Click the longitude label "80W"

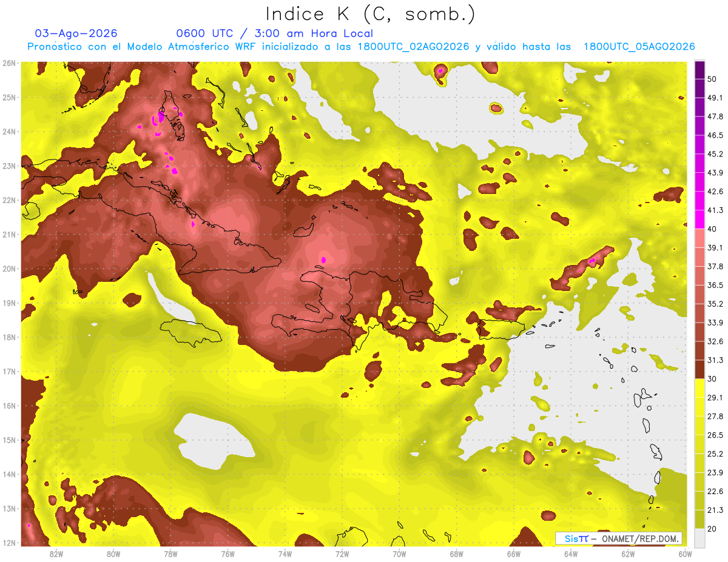click(113, 554)
